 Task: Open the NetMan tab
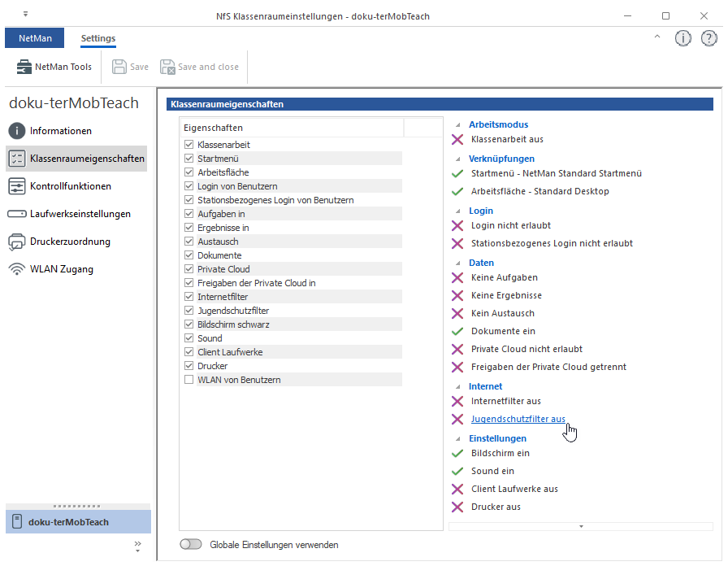coord(35,38)
